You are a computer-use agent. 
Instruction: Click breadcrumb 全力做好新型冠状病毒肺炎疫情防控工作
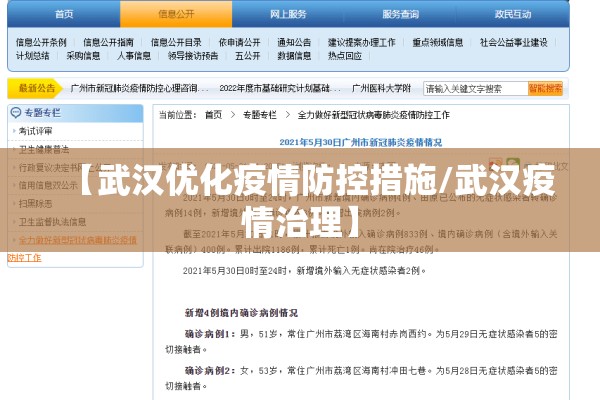373,115
